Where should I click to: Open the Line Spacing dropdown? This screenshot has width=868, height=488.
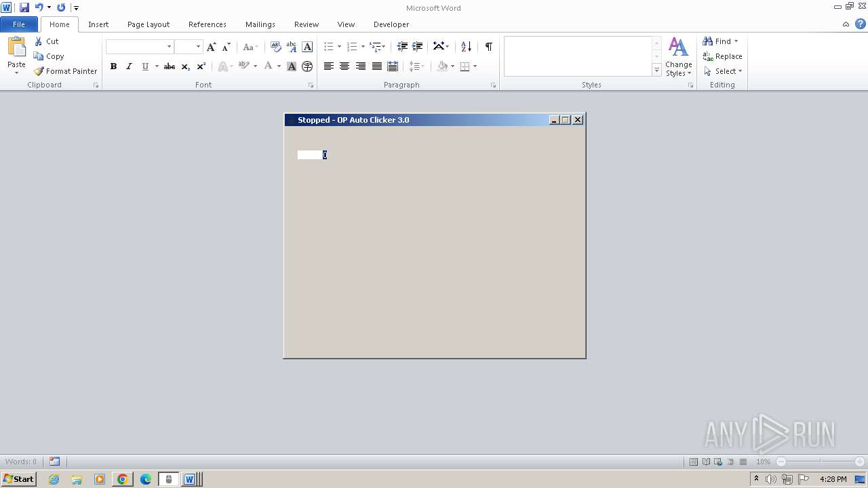point(416,66)
